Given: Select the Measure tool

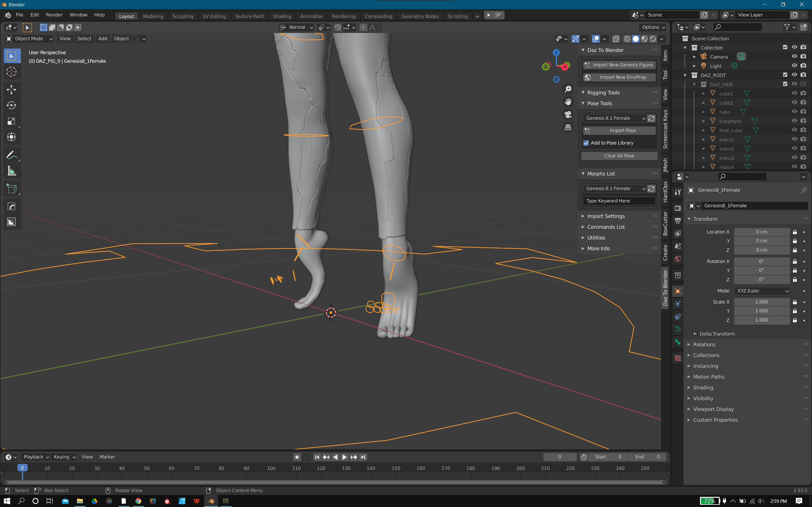Looking at the screenshot, I should [x=12, y=171].
